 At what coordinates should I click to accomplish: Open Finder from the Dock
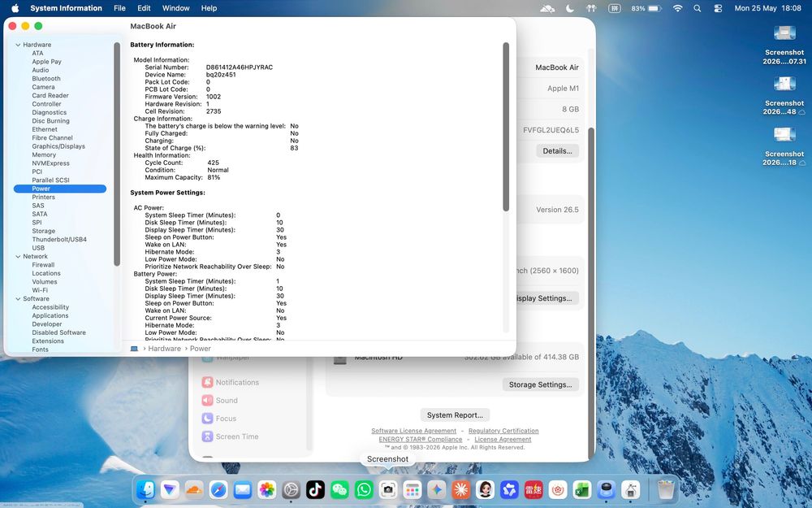pos(145,489)
